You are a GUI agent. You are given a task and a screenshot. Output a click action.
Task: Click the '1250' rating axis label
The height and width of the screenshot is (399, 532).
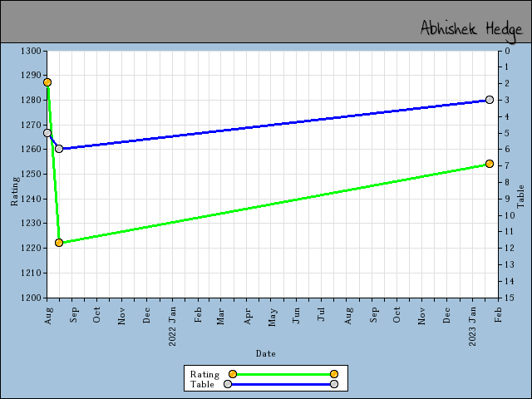[x=31, y=174]
